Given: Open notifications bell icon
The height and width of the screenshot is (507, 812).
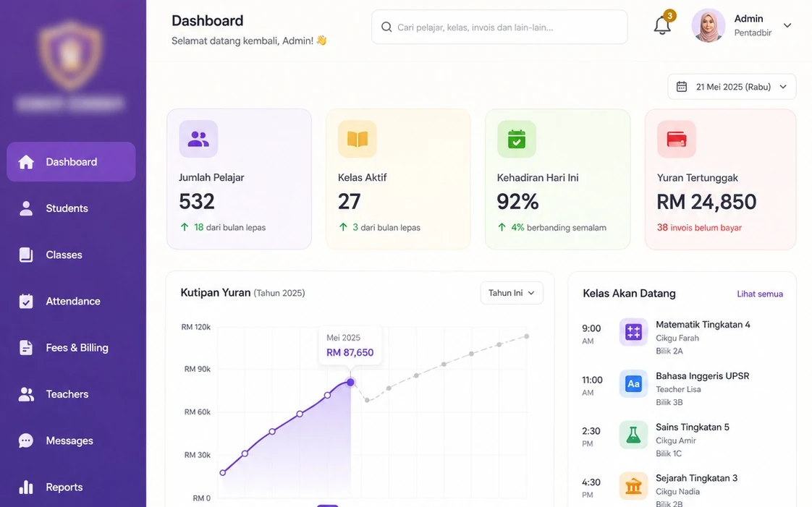Looking at the screenshot, I should (x=661, y=25).
